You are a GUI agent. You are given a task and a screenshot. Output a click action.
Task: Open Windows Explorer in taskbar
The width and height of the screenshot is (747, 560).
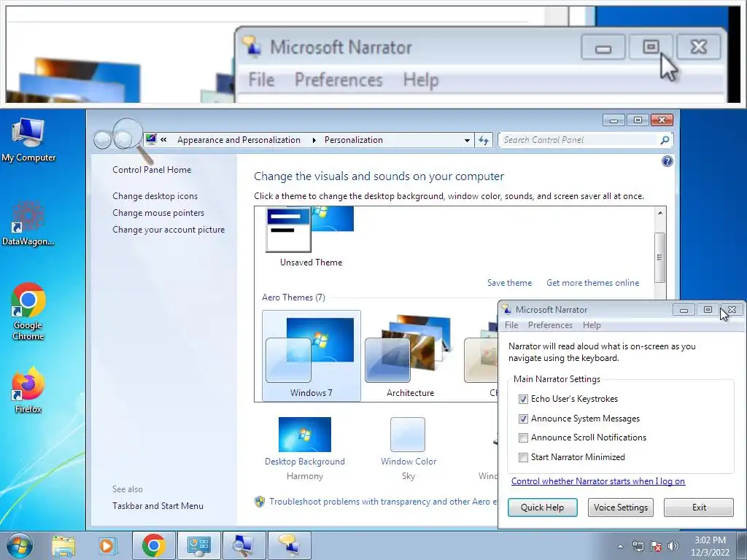tap(63, 545)
